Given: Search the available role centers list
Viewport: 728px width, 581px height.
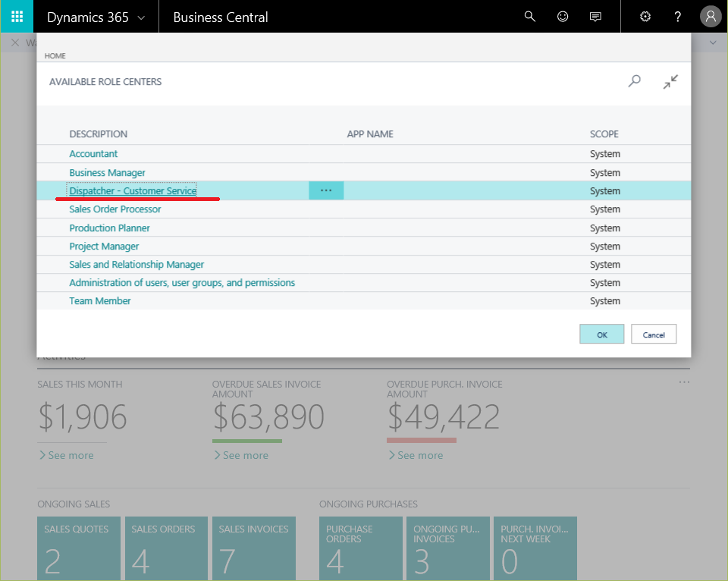Looking at the screenshot, I should click(x=634, y=81).
